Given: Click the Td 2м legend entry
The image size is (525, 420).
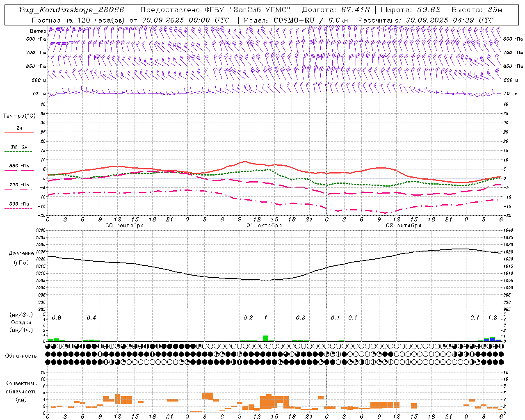Looking at the screenshot, I should coord(19,147).
